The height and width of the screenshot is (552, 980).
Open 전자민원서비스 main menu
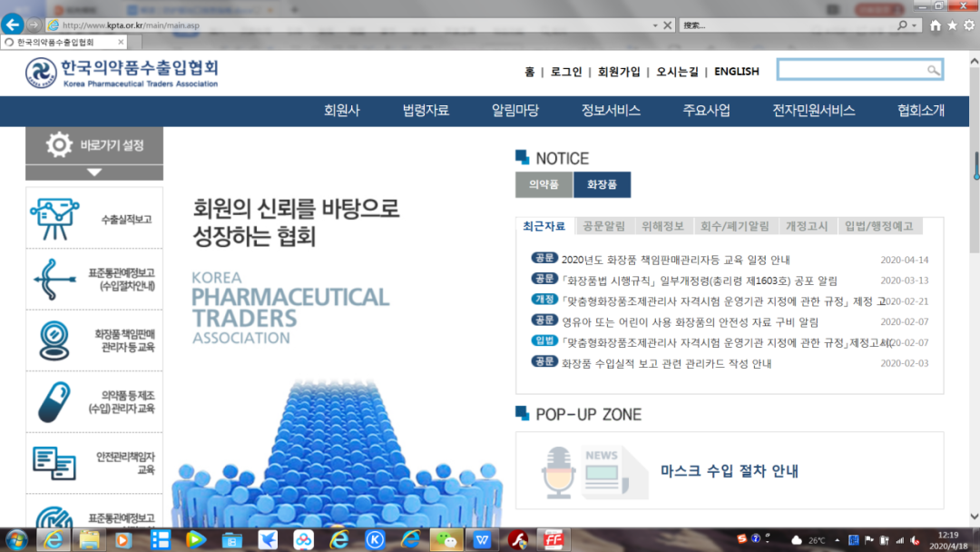(x=813, y=111)
